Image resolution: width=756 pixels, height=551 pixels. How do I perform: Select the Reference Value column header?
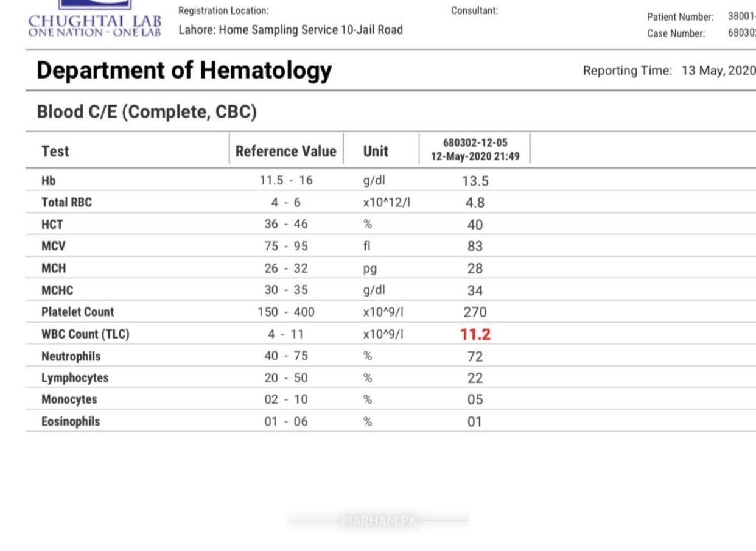click(285, 151)
